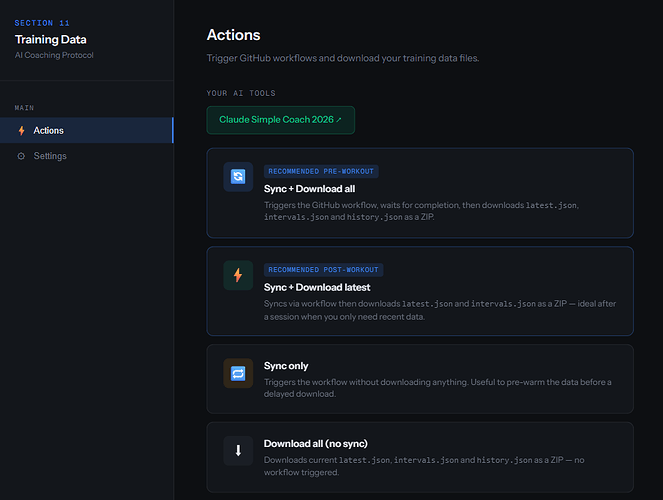Viewport: 663px width, 500px height.
Task: Click the external link arrow on Claude Simple Coach 2026
Action: pyautogui.click(x=339, y=120)
